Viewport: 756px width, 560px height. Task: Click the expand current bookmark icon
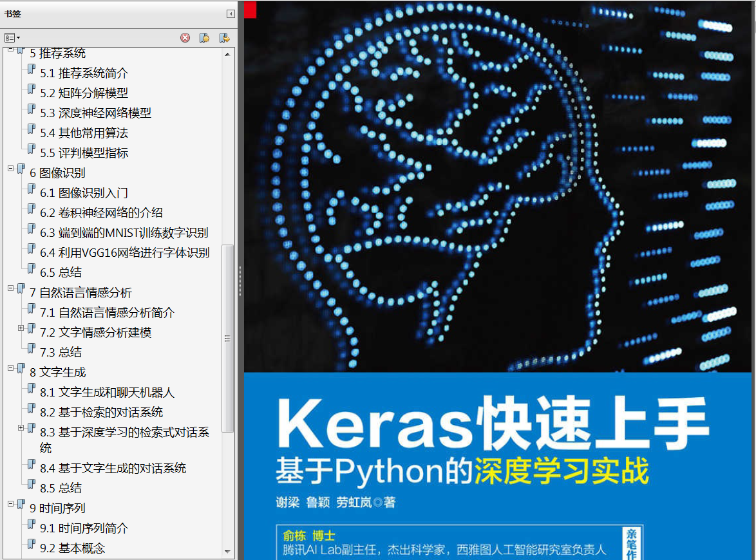224,37
